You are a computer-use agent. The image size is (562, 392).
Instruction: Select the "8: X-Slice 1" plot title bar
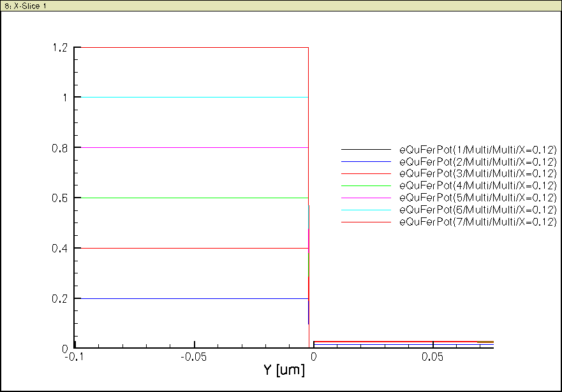point(281,6)
